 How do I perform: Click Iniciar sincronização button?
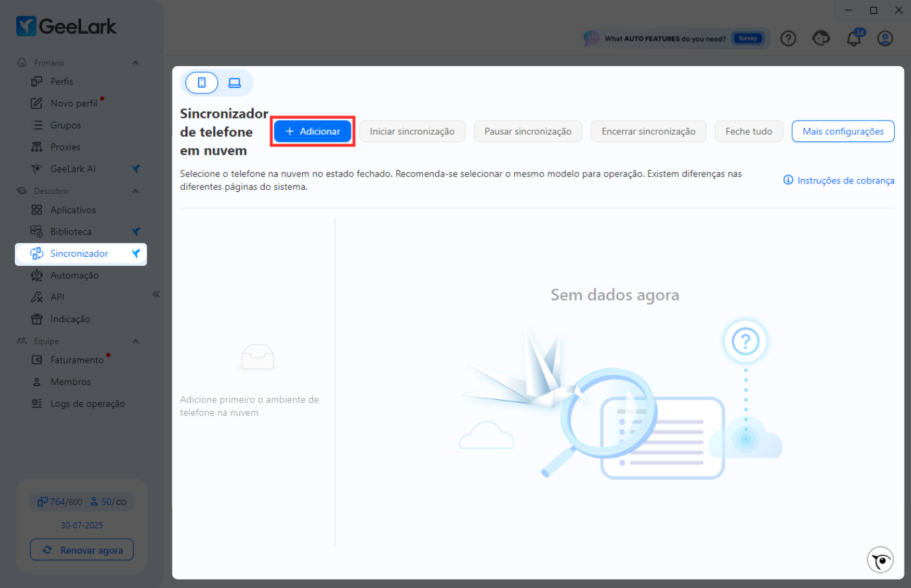pos(412,131)
